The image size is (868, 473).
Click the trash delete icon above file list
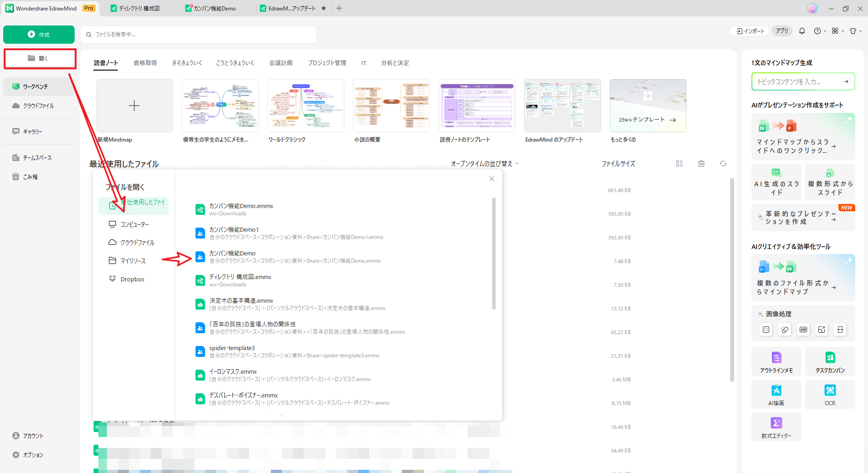coord(701,163)
